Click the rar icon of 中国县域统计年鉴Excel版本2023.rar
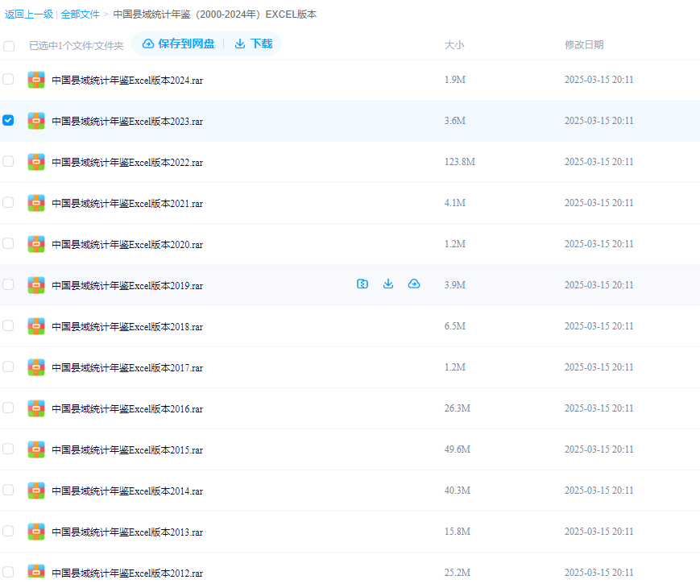The height and width of the screenshot is (588, 700). tap(36, 121)
